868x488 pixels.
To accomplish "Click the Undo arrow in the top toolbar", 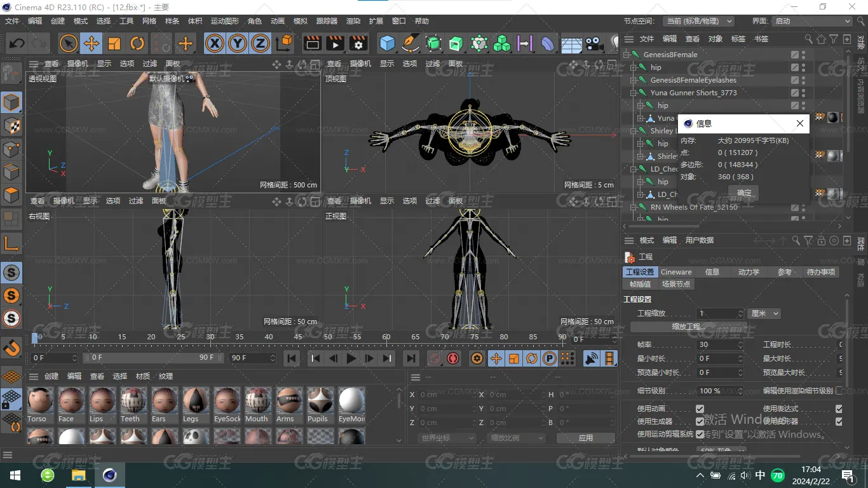I will click(x=17, y=43).
